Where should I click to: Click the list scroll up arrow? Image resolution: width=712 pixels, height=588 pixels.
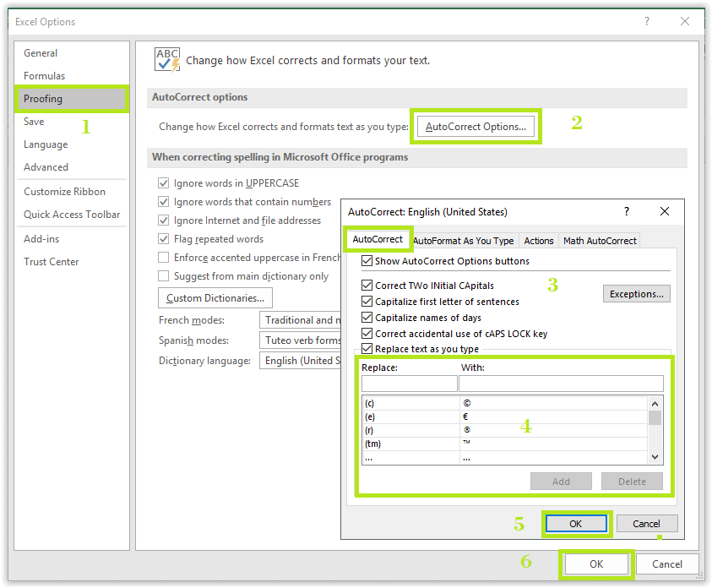click(x=655, y=404)
